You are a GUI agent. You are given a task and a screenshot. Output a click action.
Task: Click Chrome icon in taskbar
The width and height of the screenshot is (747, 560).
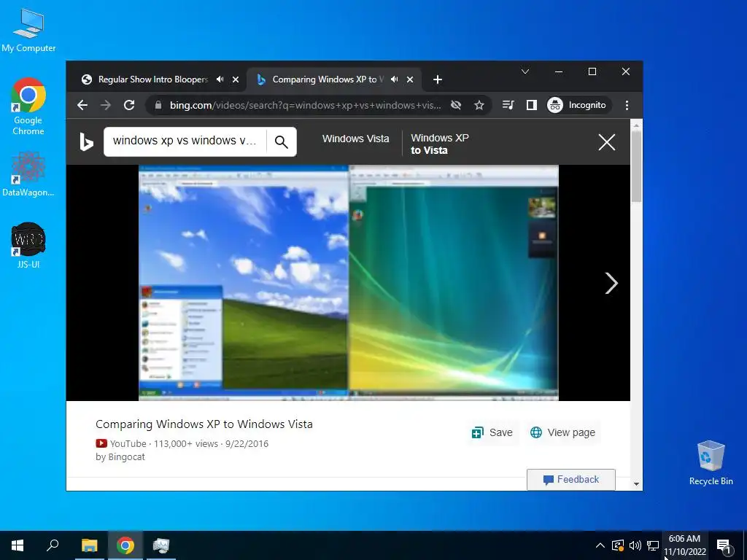coord(125,545)
